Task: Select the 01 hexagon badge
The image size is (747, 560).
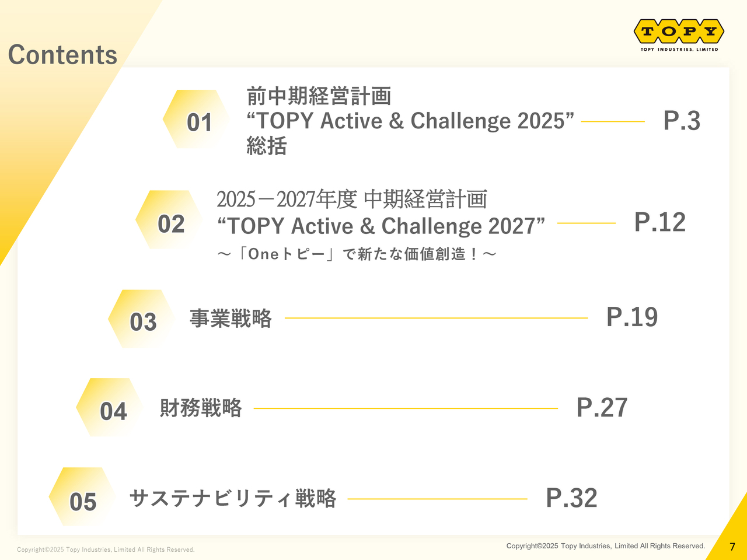Action: 196,119
